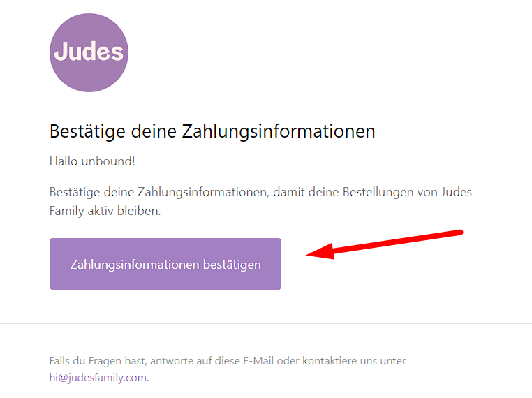Click the word deine in the heading
The width and height of the screenshot is (532, 398).
pyautogui.click(x=154, y=131)
